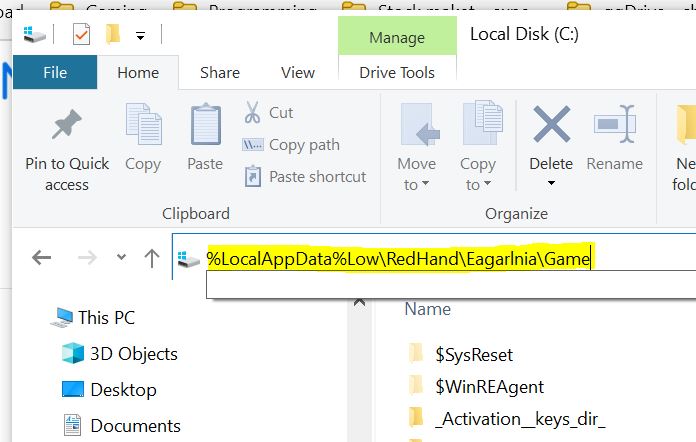Expand the Delete options arrow
696x442 pixels.
(551, 184)
